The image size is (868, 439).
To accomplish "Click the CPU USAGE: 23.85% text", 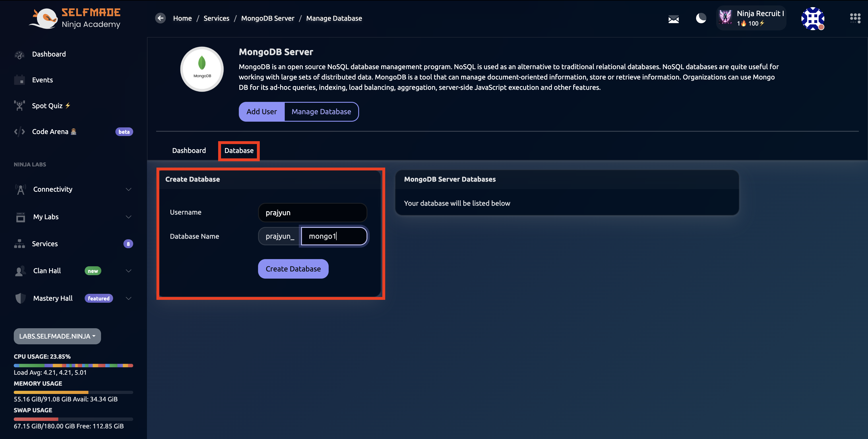I will click(42, 356).
